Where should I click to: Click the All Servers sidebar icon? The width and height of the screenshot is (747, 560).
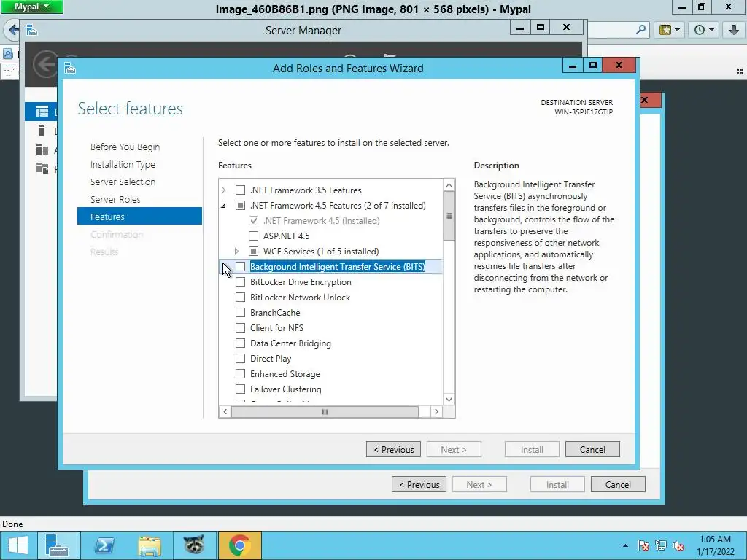tap(42, 149)
